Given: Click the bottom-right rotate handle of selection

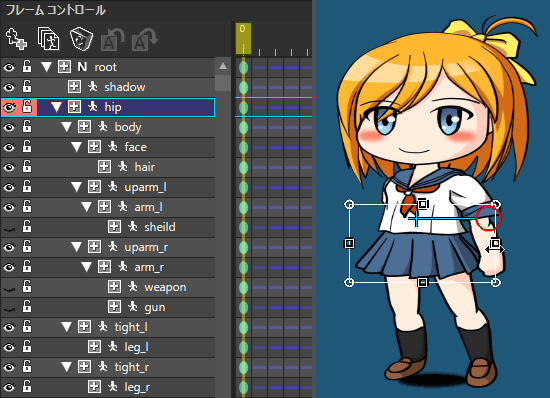Looking at the screenshot, I should 495,282.
